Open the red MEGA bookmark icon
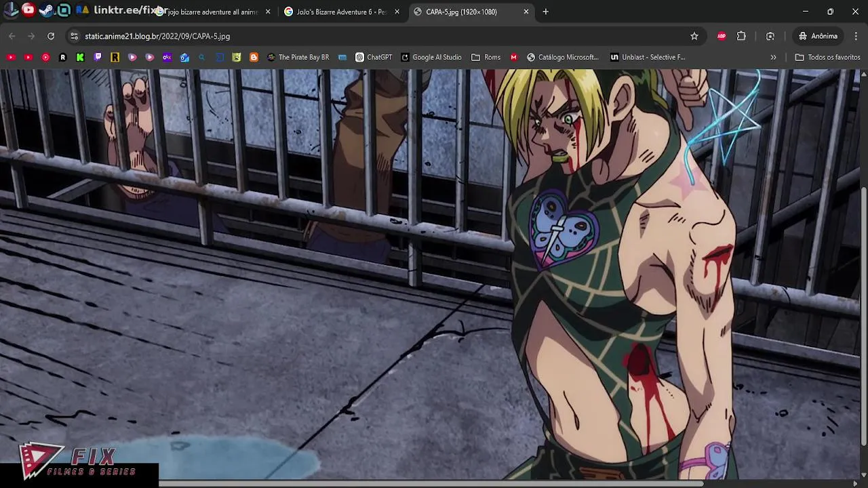 pos(513,58)
